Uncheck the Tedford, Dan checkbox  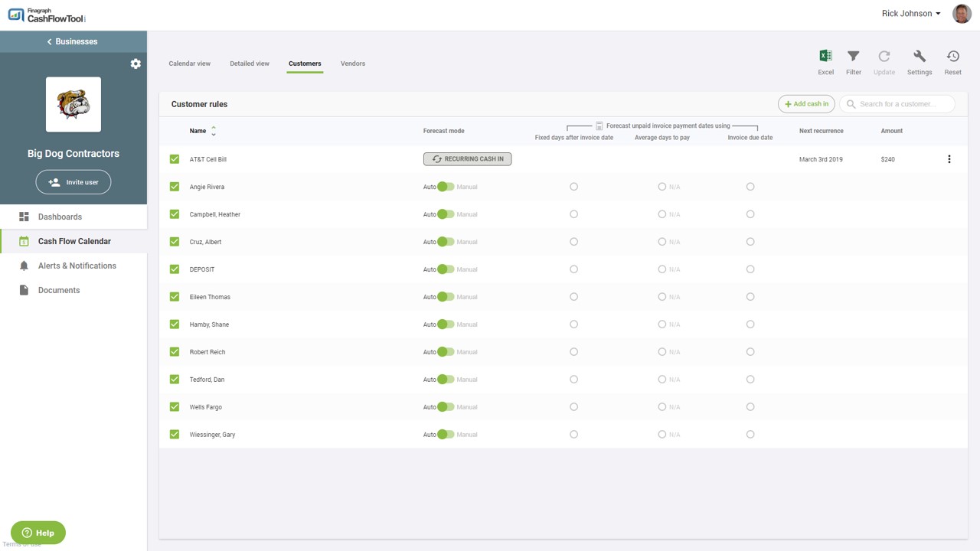point(175,380)
